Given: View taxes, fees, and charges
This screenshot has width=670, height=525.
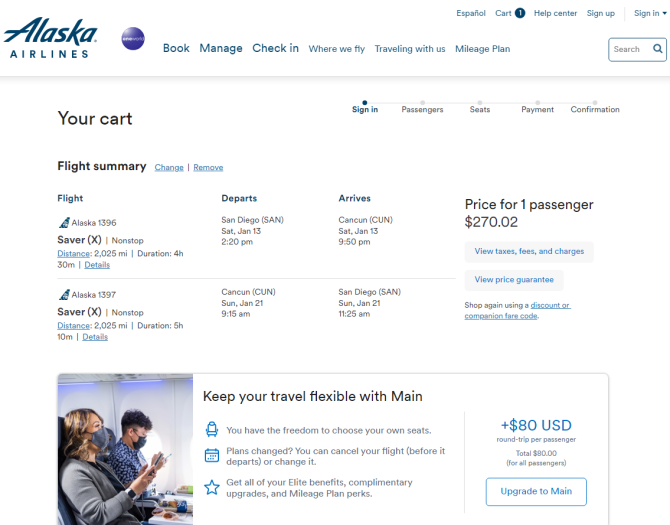Looking at the screenshot, I should point(529,251).
